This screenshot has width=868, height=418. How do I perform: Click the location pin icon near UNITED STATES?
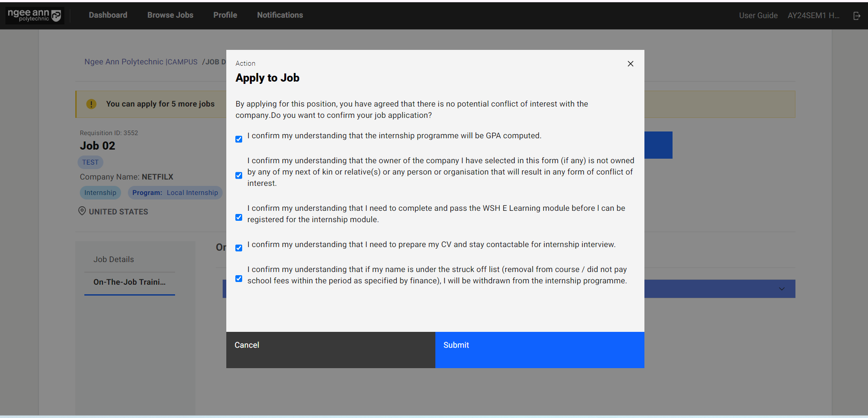coord(82,211)
